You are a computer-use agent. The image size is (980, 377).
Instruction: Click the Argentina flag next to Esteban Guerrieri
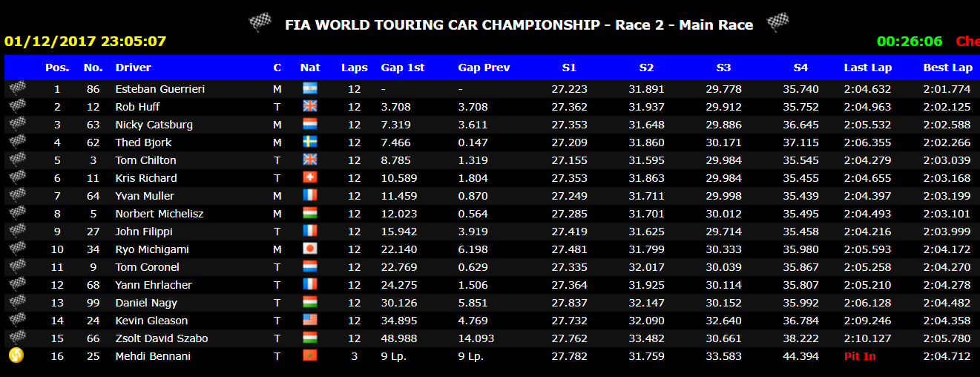pyautogui.click(x=310, y=89)
